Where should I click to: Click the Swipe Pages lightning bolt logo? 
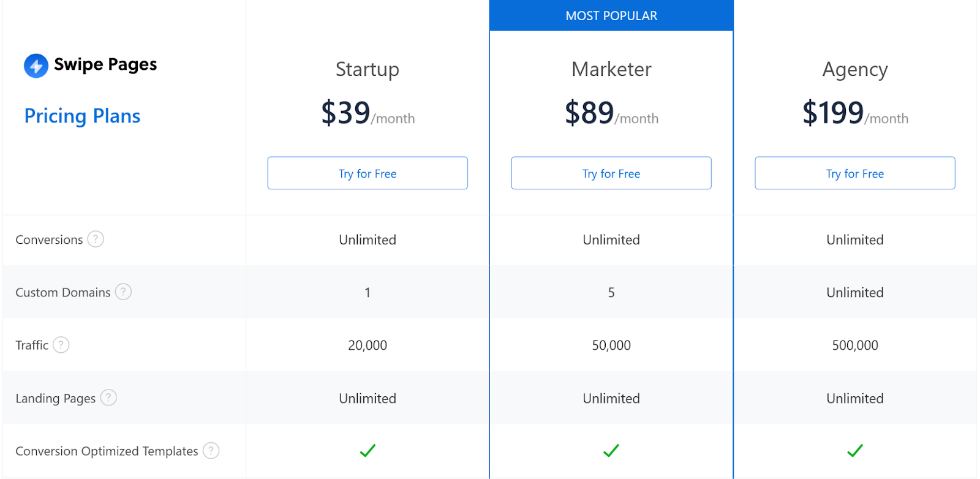(36, 66)
